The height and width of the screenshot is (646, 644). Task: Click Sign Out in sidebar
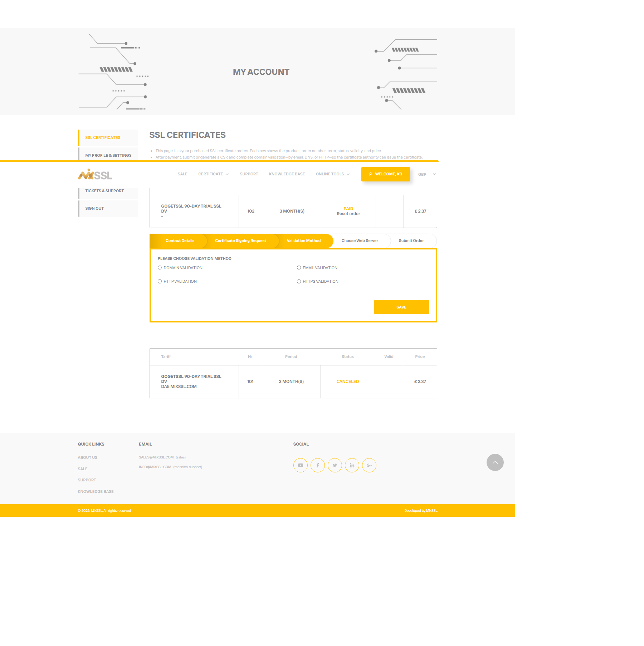[108, 209]
